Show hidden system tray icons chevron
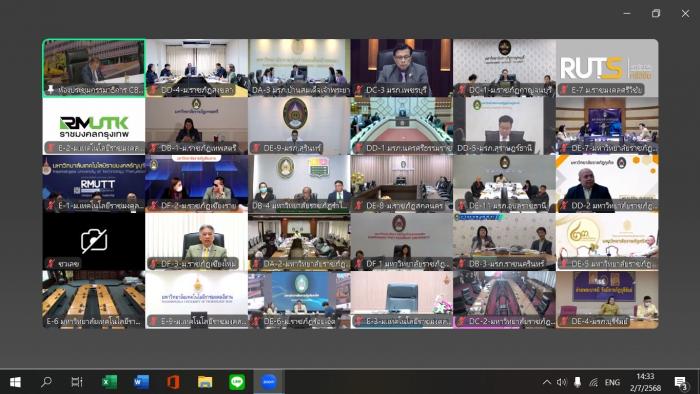 546,382
